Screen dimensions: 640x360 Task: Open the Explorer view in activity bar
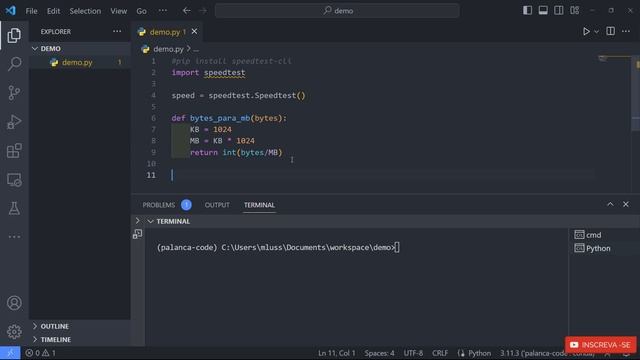[x=14, y=35]
